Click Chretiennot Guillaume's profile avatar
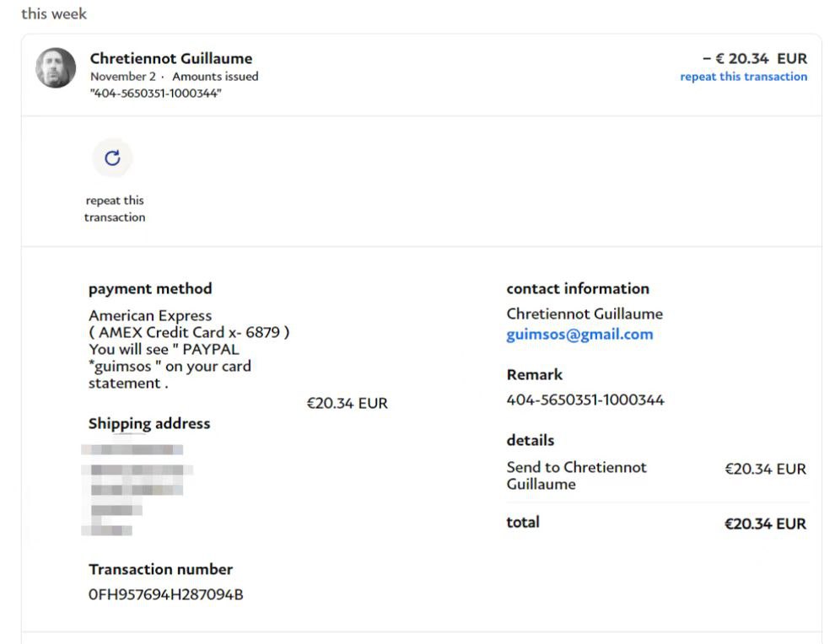This screenshot has width=835, height=644. (56, 68)
